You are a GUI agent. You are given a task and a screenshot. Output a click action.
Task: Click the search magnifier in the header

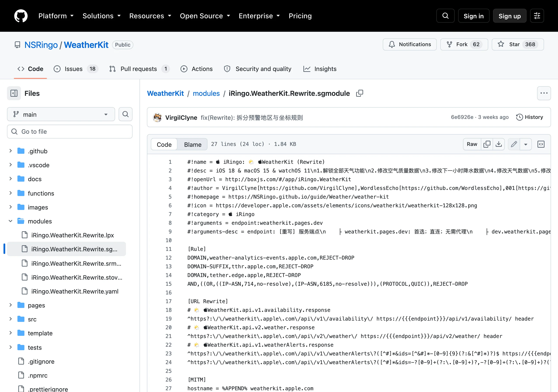coord(445,16)
